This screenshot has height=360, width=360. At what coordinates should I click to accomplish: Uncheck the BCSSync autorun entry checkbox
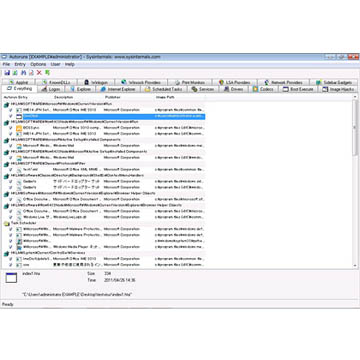11,128
